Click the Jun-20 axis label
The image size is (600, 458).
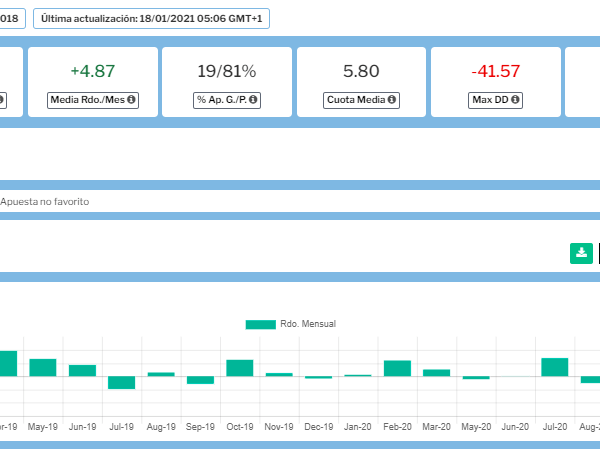[x=515, y=427]
